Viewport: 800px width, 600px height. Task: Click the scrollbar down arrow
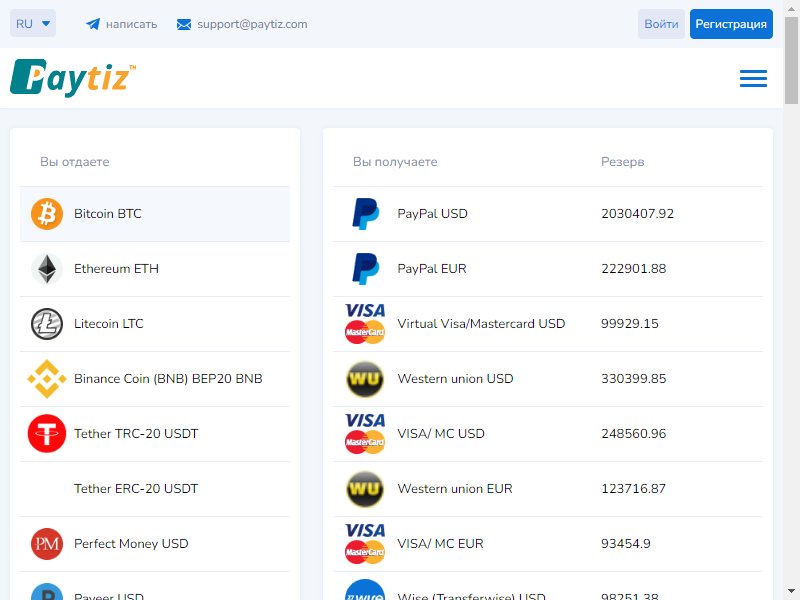(x=791, y=592)
